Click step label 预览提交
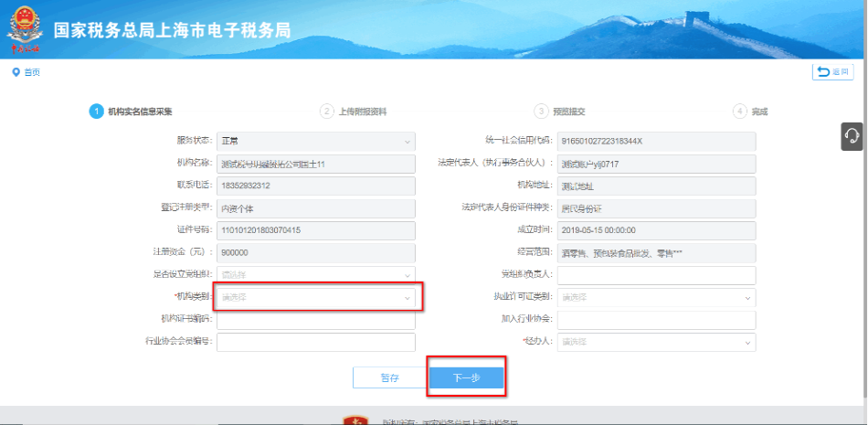The height and width of the screenshot is (425, 868). (x=569, y=112)
